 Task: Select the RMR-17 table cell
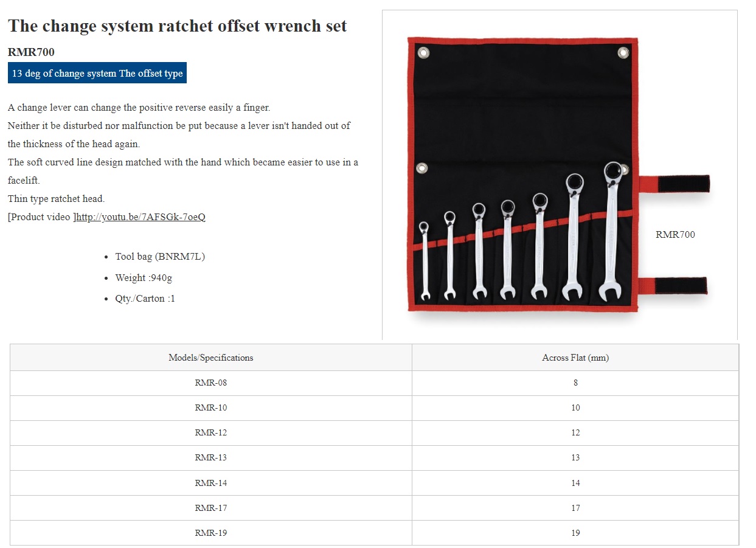click(211, 508)
